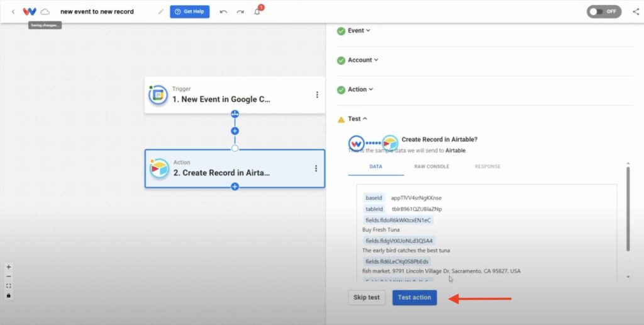This screenshot has height=325, width=644.
Task: Add a step below the Airtable action
Action: coord(235,187)
